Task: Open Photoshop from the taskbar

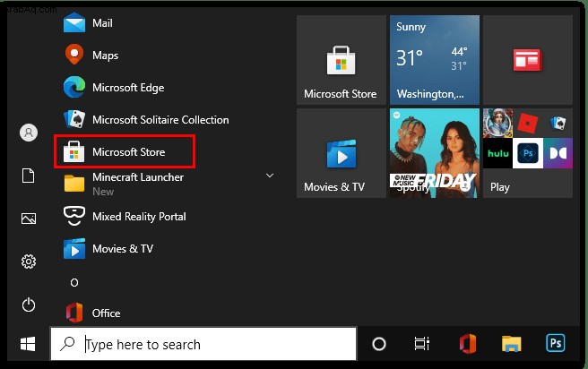Action: pos(556,343)
